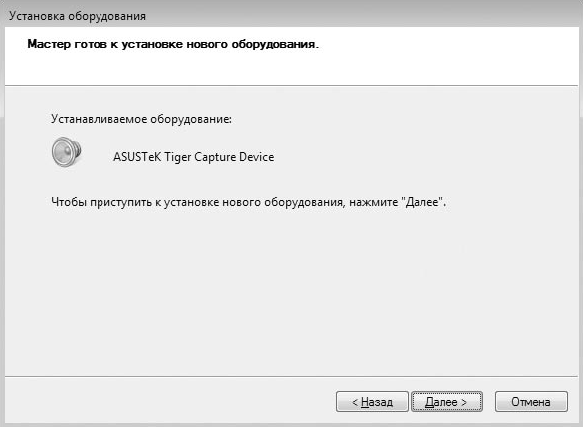Click the quoted word "Далее" in instructions

pos(422,202)
